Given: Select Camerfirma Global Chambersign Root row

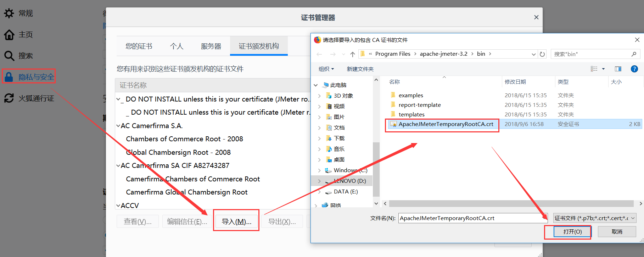Looking at the screenshot, I should pos(187,192).
